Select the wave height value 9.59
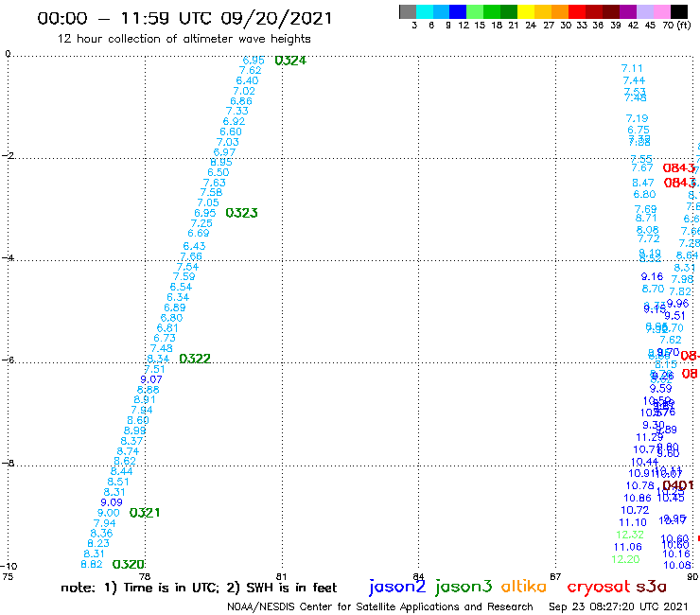Image resolution: width=700 pixels, height=615 pixels. (660, 389)
